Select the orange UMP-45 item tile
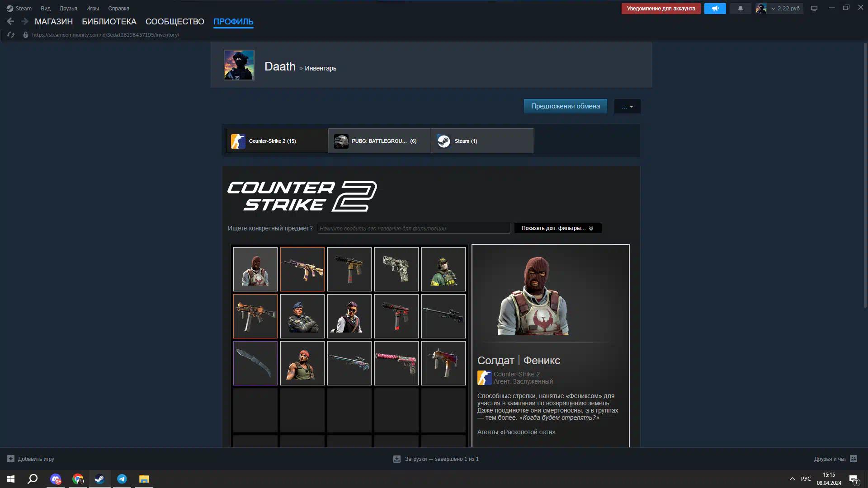Image resolution: width=868 pixels, height=488 pixels. pyautogui.click(x=255, y=316)
